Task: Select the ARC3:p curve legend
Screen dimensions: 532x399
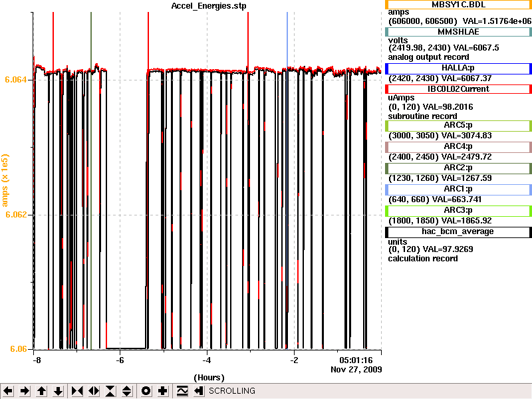Action: [458, 211]
